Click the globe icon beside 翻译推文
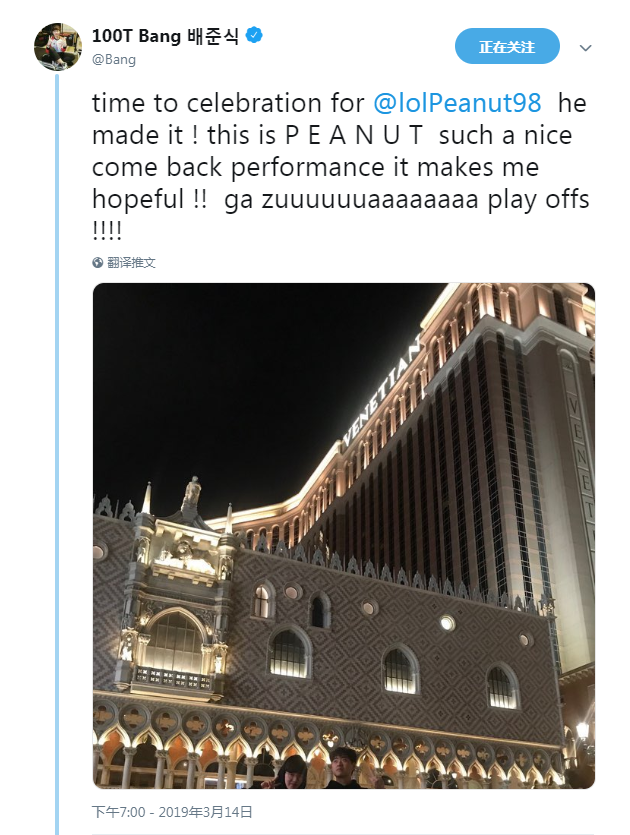The image size is (630, 835). 98,263
